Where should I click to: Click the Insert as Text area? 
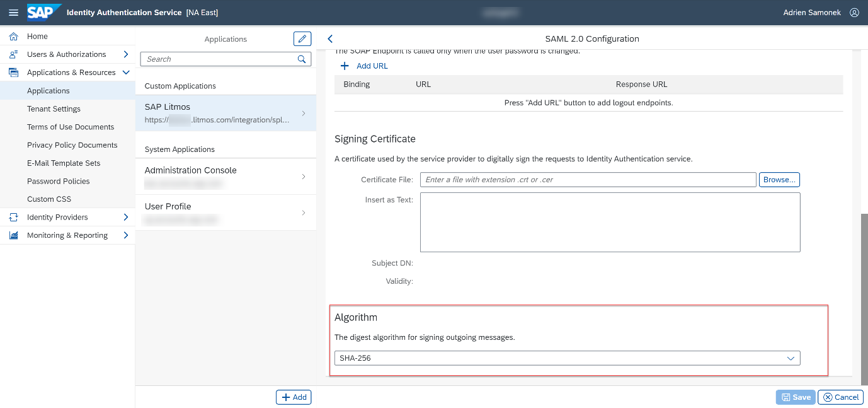[x=610, y=223]
